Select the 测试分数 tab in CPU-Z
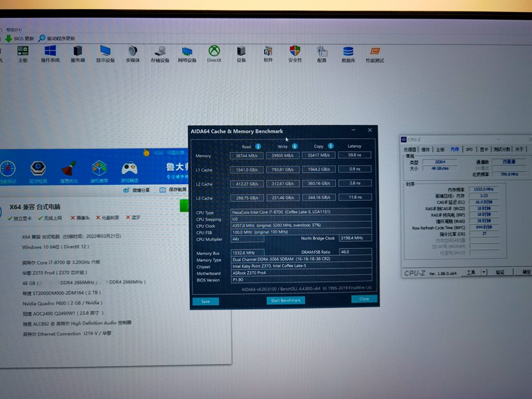This screenshot has width=532, height=399. [502, 149]
